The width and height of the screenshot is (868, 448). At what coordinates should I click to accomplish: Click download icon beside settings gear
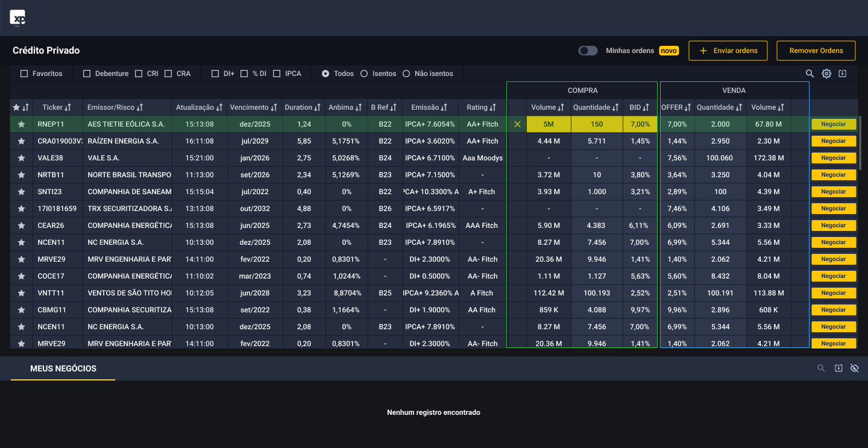click(x=843, y=74)
